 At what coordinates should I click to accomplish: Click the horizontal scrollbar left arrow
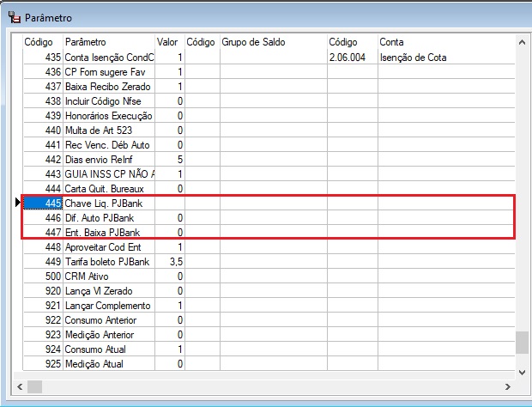point(20,386)
